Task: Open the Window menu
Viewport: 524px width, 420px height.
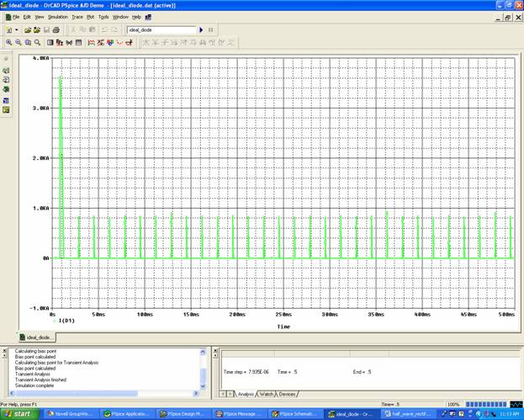Action: point(120,17)
